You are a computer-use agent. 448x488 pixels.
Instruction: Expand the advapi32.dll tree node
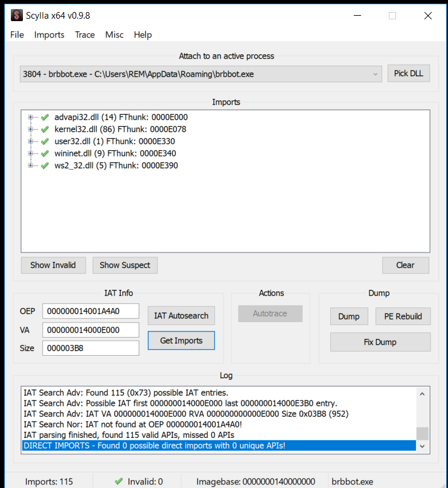pos(31,117)
